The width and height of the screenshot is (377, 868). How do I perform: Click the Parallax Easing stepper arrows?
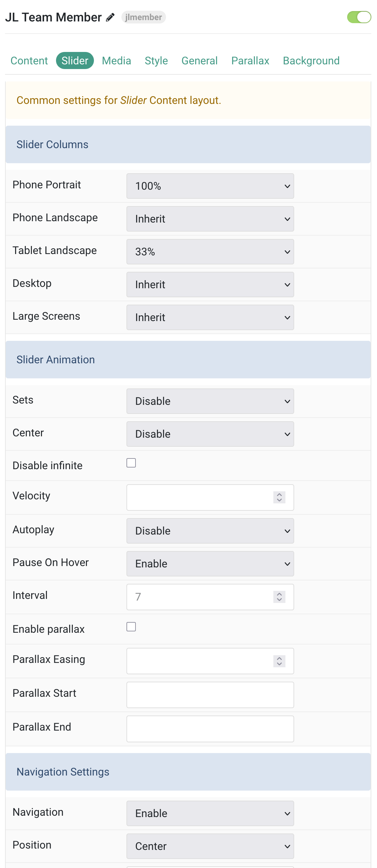point(279,661)
